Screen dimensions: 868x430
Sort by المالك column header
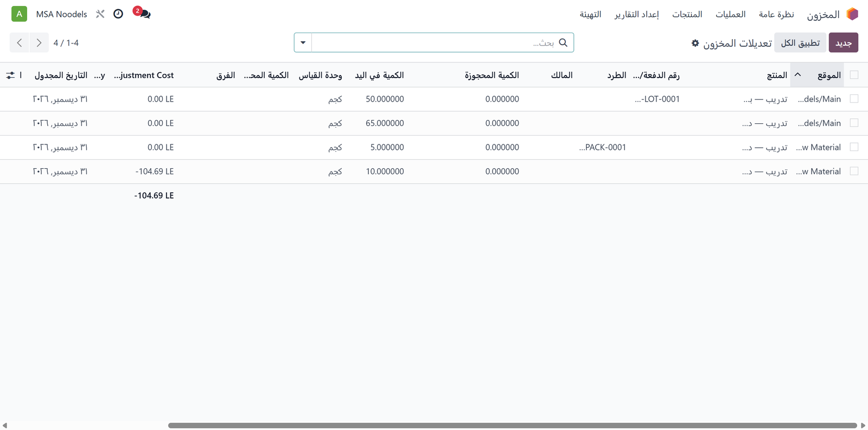click(561, 75)
